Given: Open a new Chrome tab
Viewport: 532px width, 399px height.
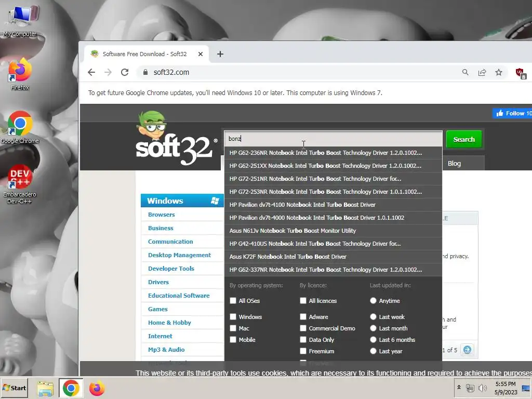Looking at the screenshot, I should [x=220, y=54].
